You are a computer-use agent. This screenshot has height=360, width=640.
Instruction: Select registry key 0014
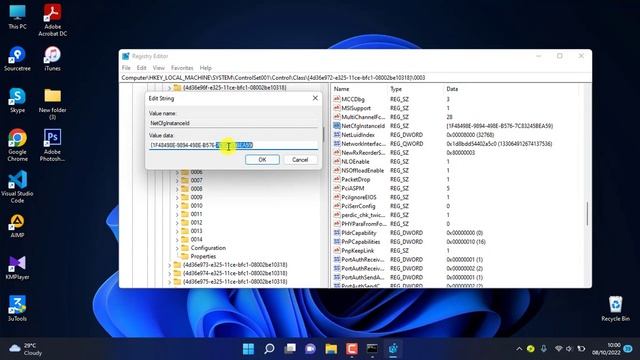click(196, 240)
